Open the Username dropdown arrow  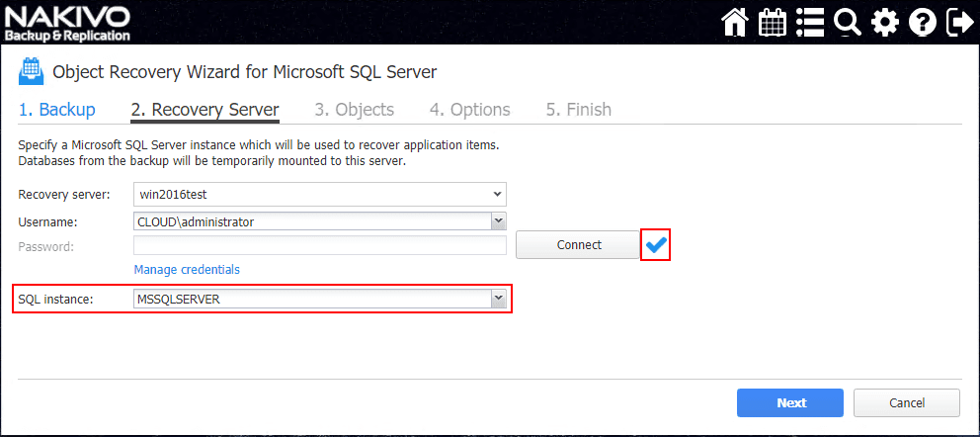[499, 221]
